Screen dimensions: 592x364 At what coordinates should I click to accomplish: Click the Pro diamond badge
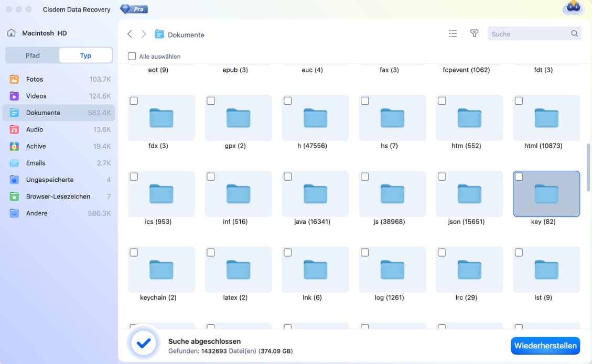[x=134, y=9]
